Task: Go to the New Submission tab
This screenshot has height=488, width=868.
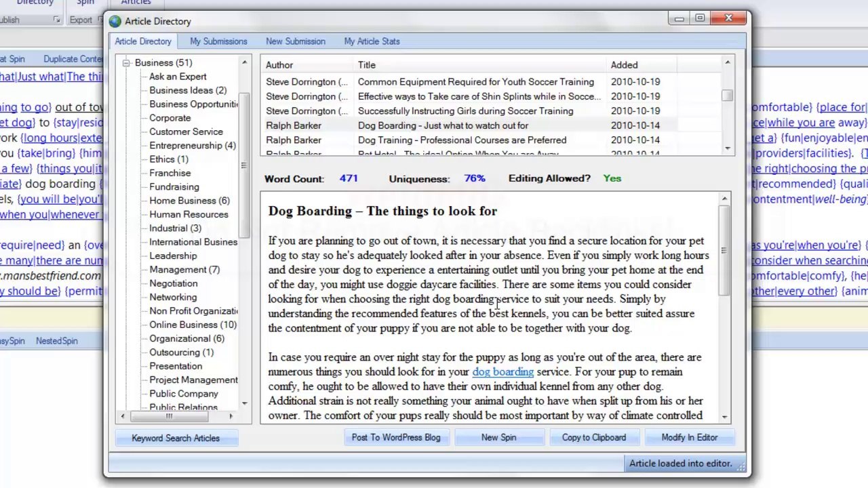Action: (296, 41)
